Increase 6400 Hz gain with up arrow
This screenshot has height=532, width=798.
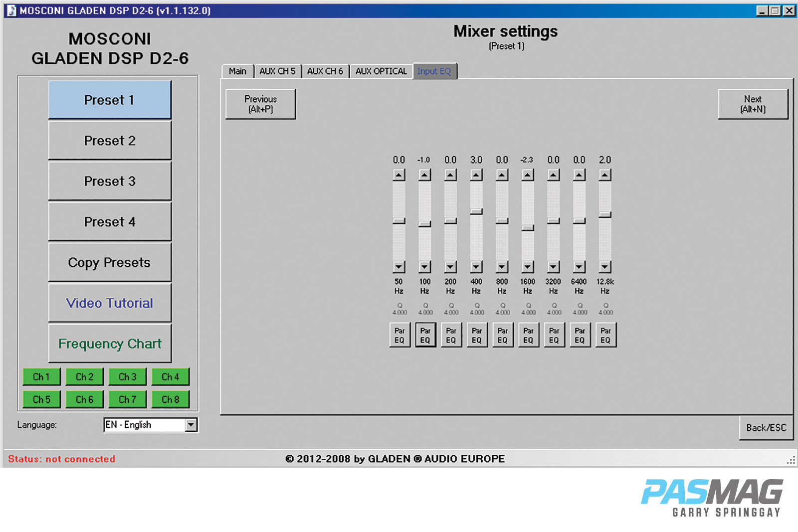pos(579,175)
